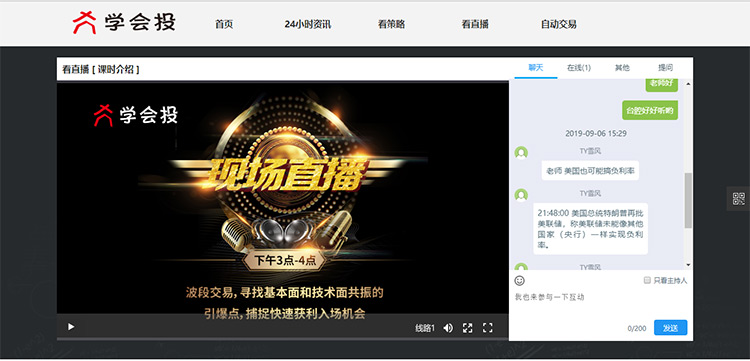The width and height of the screenshot is (750, 361).
Task: Switch to the 在线(1) online users tab
Action: tap(579, 68)
